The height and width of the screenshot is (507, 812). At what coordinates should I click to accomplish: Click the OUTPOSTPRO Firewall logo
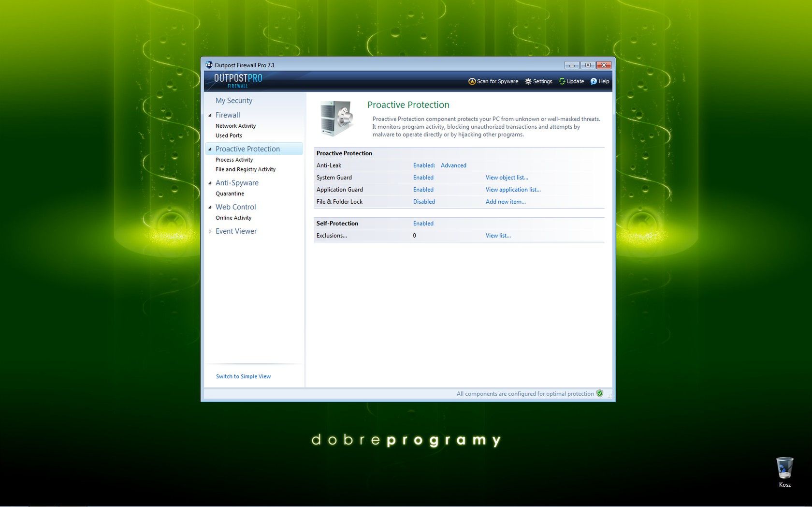click(x=238, y=80)
